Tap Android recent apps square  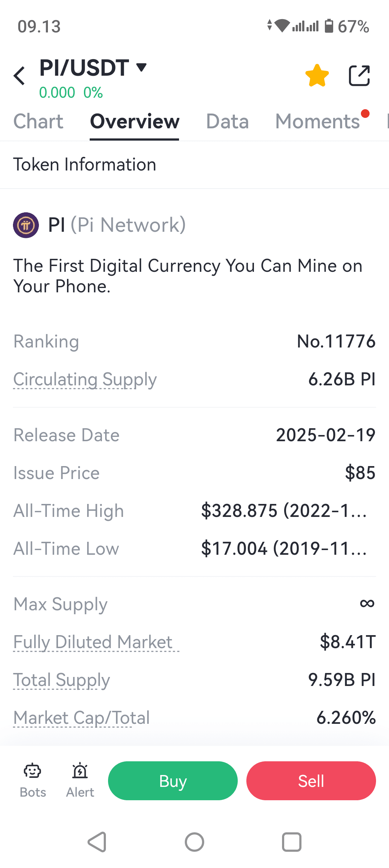292,842
